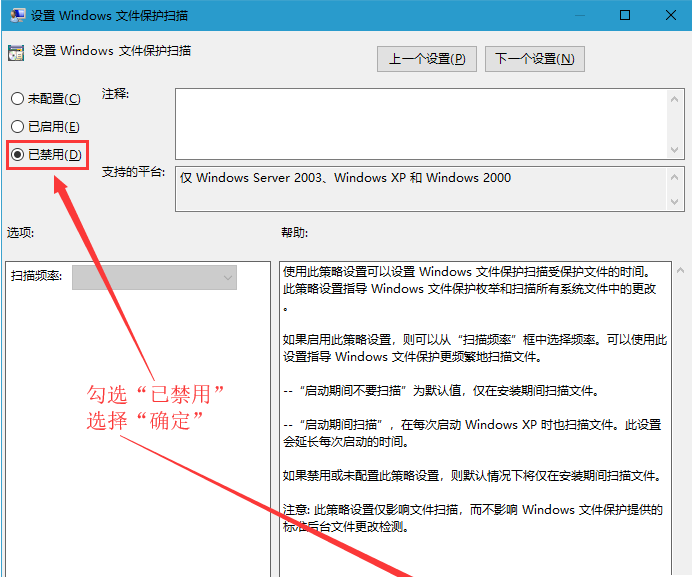Click the policy icon beside the setting name
Viewport: 692px width, 577px height.
[15, 51]
